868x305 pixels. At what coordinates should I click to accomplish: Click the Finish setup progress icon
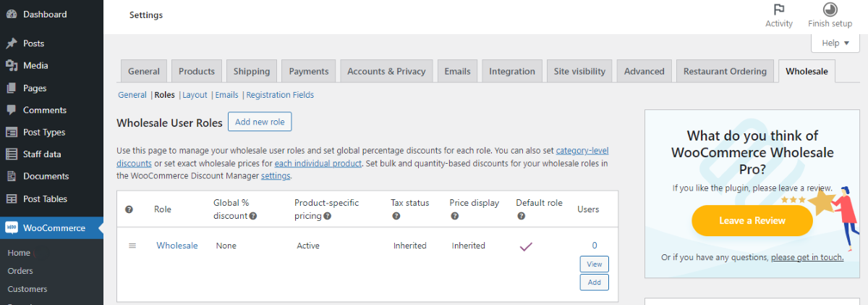tap(830, 9)
